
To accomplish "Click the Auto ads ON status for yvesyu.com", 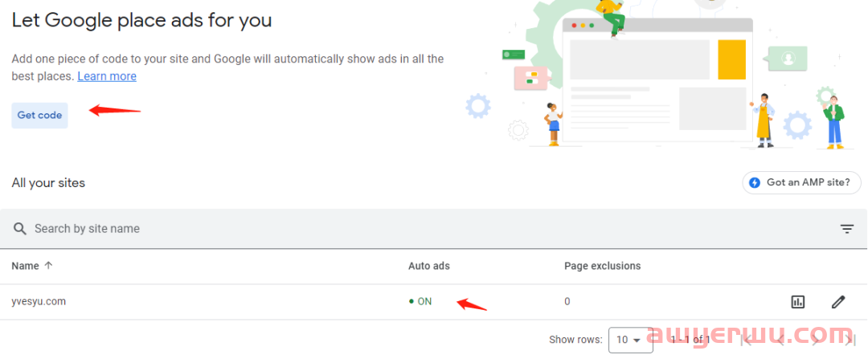I will pyautogui.click(x=424, y=301).
